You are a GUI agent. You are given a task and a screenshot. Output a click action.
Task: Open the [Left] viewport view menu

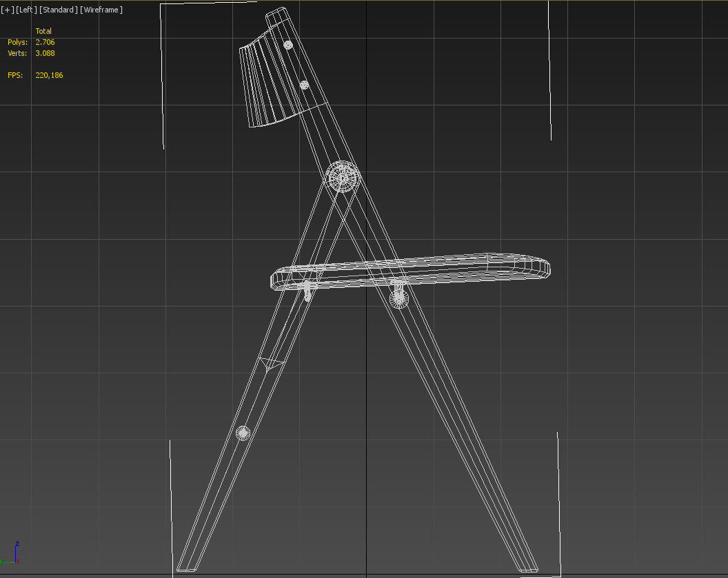point(26,10)
